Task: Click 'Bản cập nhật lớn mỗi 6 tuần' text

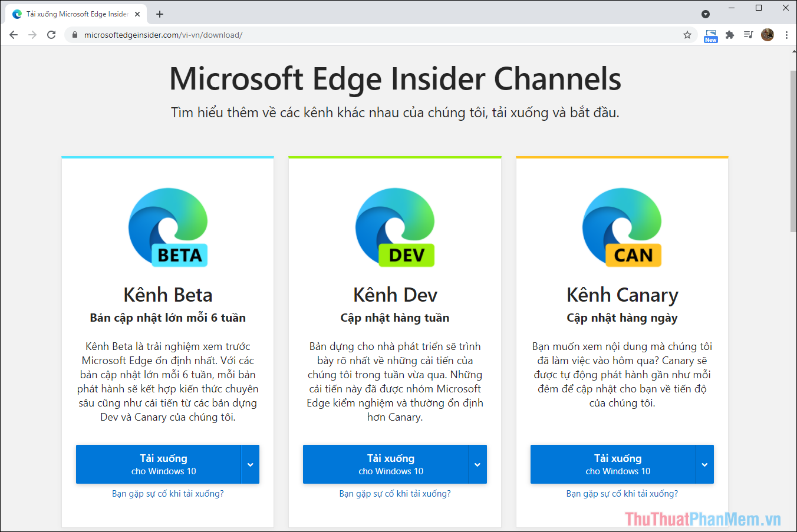Action: [168, 318]
